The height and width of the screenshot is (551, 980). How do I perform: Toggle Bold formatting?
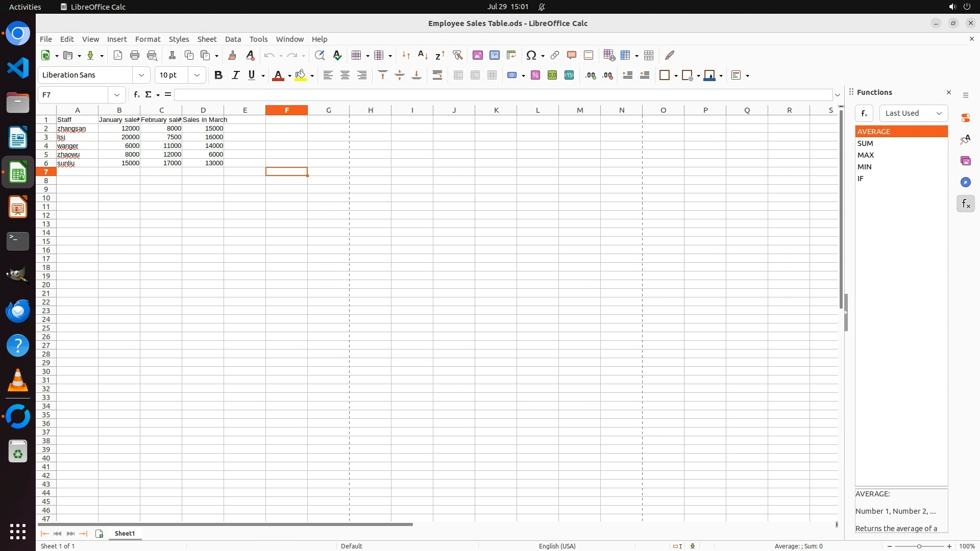(x=218, y=76)
